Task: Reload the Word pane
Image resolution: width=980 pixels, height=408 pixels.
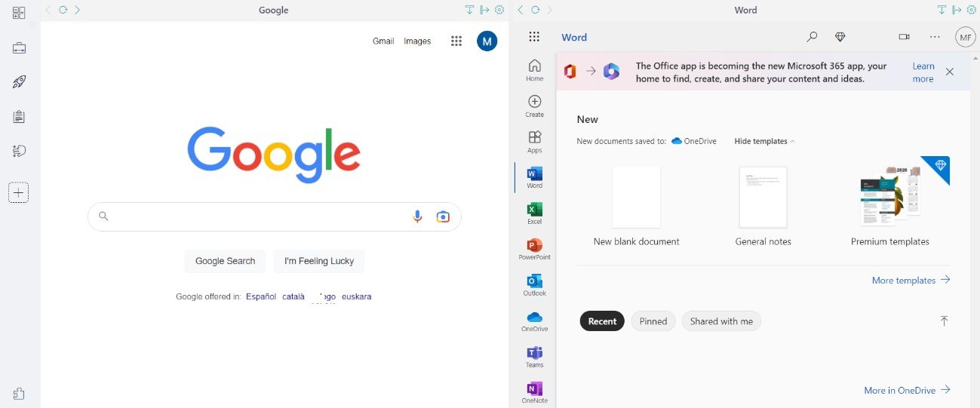Action: (536, 10)
